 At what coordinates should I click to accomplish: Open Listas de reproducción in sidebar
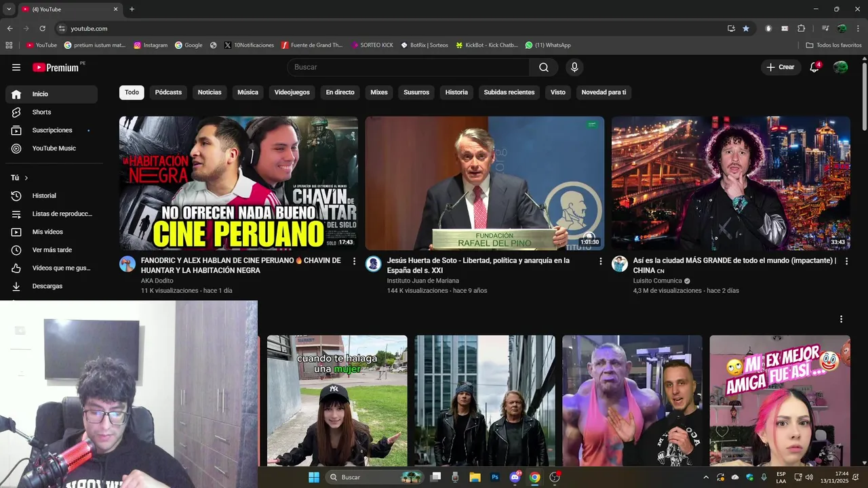coord(51,214)
